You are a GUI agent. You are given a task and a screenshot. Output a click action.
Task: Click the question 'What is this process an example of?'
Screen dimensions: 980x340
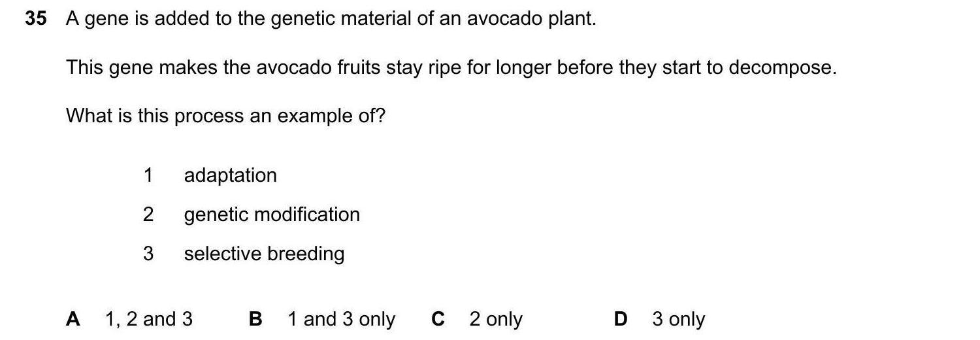tap(225, 116)
